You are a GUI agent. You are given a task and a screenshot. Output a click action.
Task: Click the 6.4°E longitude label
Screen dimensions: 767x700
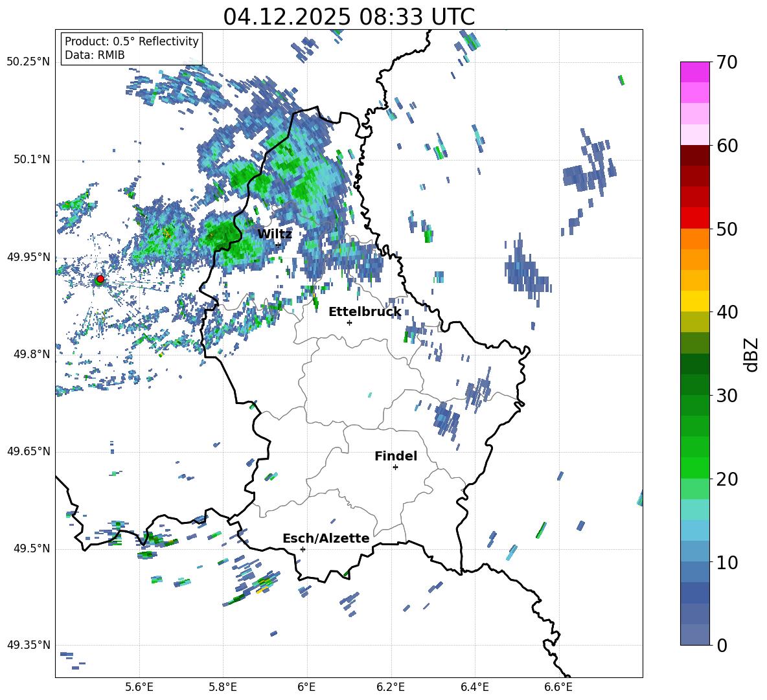(x=474, y=687)
